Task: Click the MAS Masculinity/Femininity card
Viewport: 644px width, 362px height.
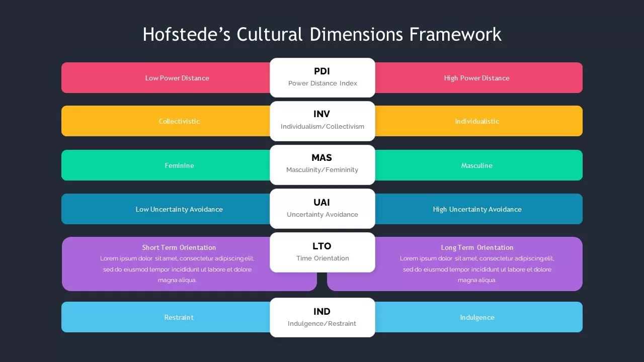Action: [323, 165]
